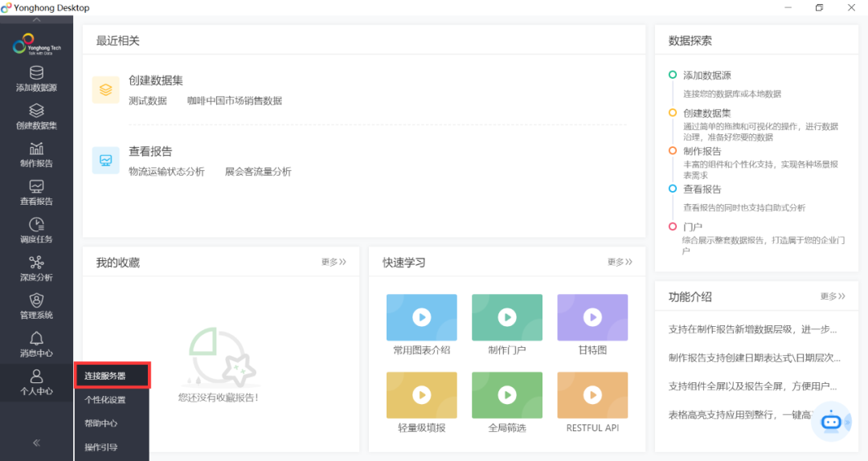
Task: Open 深度分析 in the sidebar
Action: 36,268
